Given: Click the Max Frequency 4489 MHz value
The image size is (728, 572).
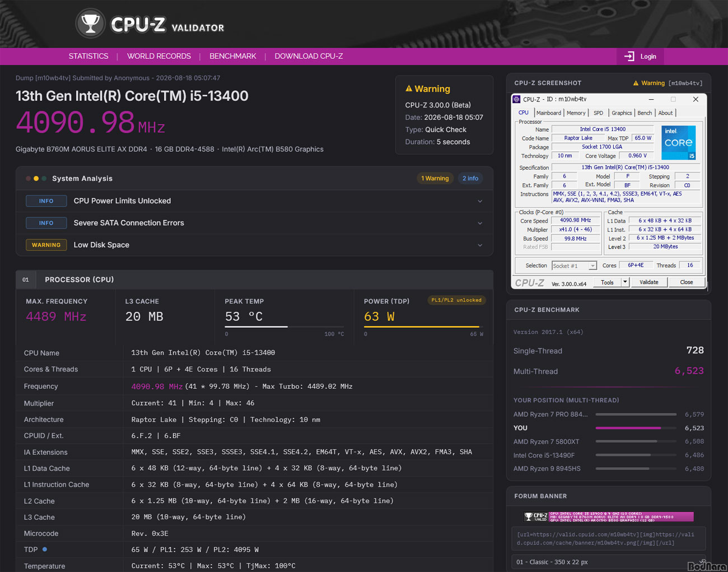Looking at the screenshot, I should 56,317.
